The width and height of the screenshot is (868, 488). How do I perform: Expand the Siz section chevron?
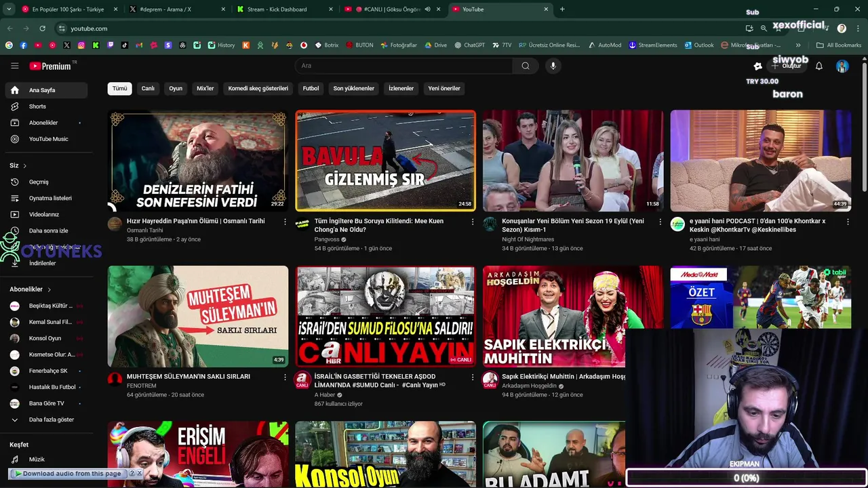pos(25,166)
